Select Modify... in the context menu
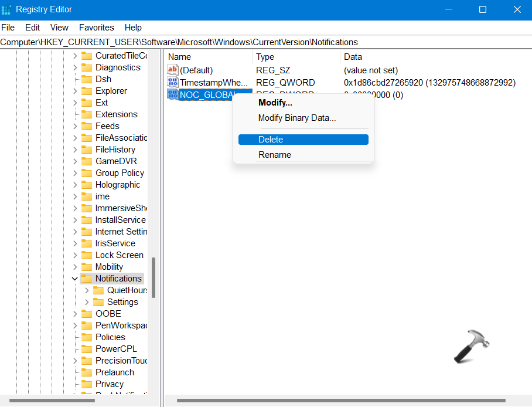 [275, 103]
